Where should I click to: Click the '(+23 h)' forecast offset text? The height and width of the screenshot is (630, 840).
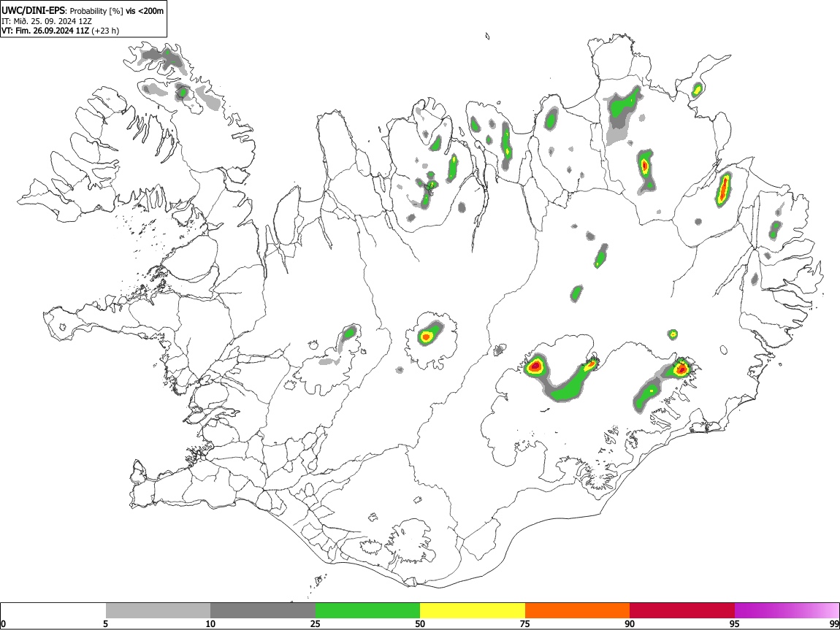coord(105,31)
